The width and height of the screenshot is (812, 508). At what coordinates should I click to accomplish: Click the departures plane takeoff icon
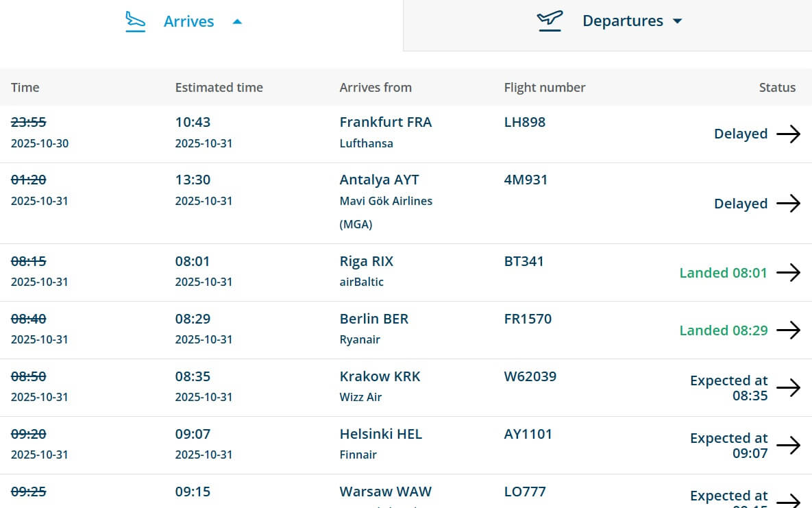(550, 21)
